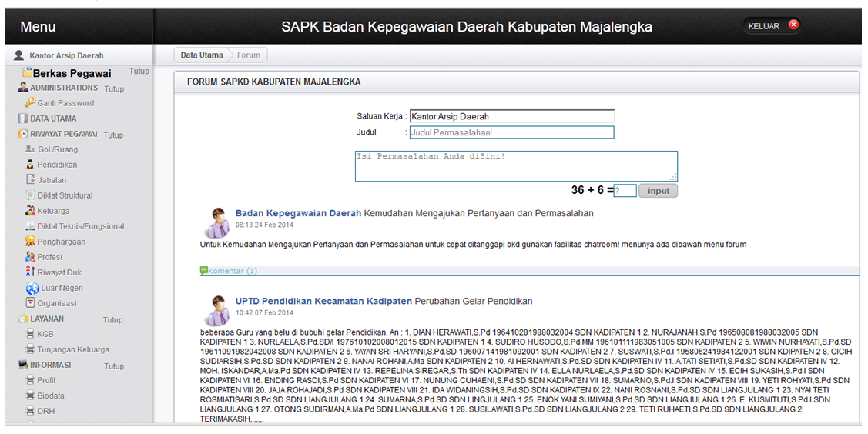Click the Judul Permasalahan text field
This screenshot has height=434, width=868.
tap(512, 132)
